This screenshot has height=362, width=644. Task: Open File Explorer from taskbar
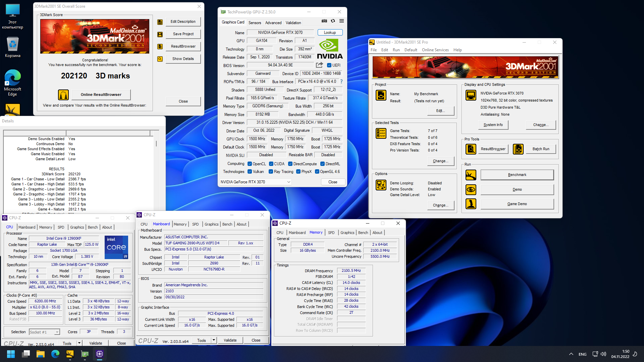(x=41, y=354)
